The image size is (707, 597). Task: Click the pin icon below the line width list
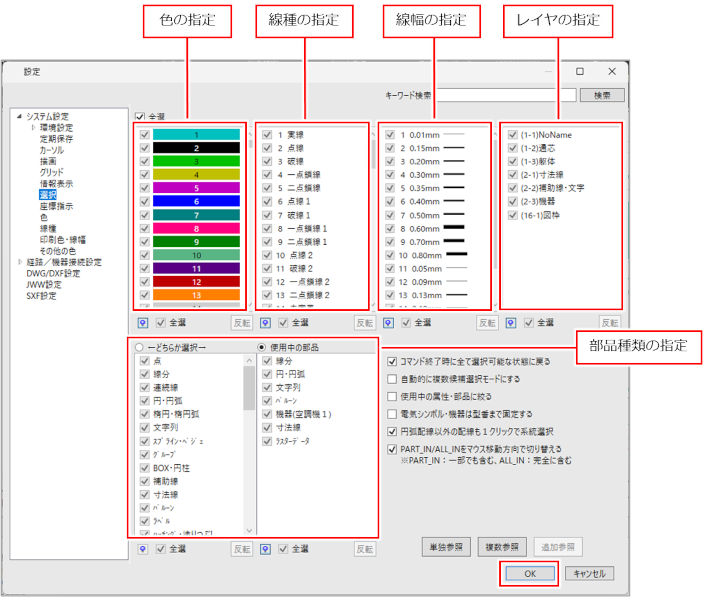point(389,323)
